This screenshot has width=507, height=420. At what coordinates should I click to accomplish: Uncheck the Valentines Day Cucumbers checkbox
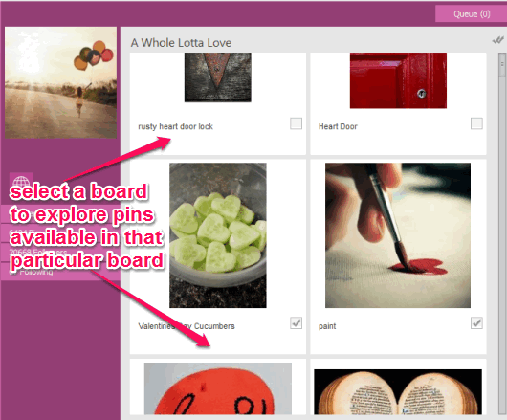point(296,323)
